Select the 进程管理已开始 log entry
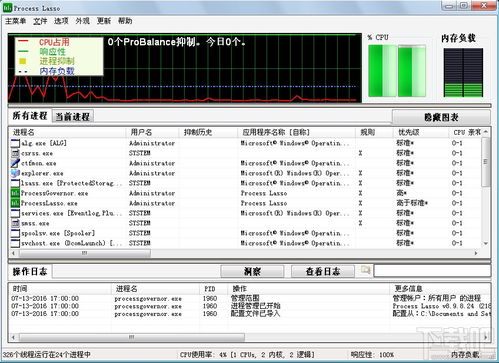Viewport: 499px width, 363px height. click(x=256, y=306)
